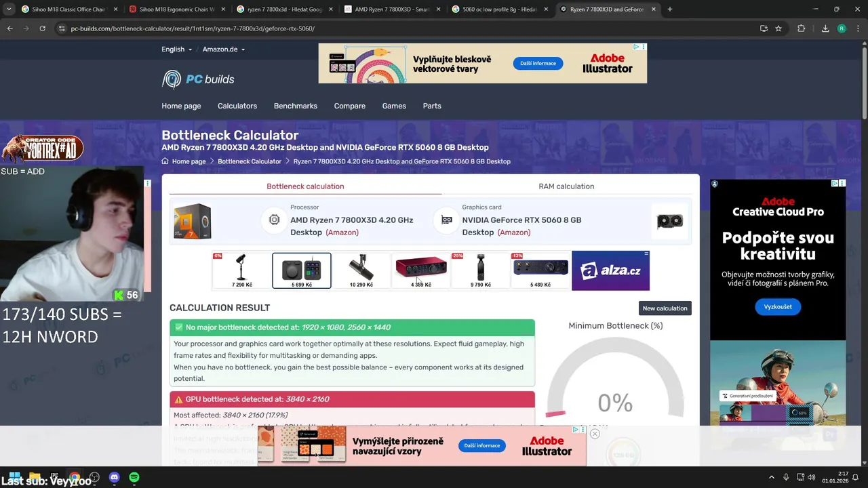Click the New calculation button
The image size is (868, 488).
tap(665, 308)
